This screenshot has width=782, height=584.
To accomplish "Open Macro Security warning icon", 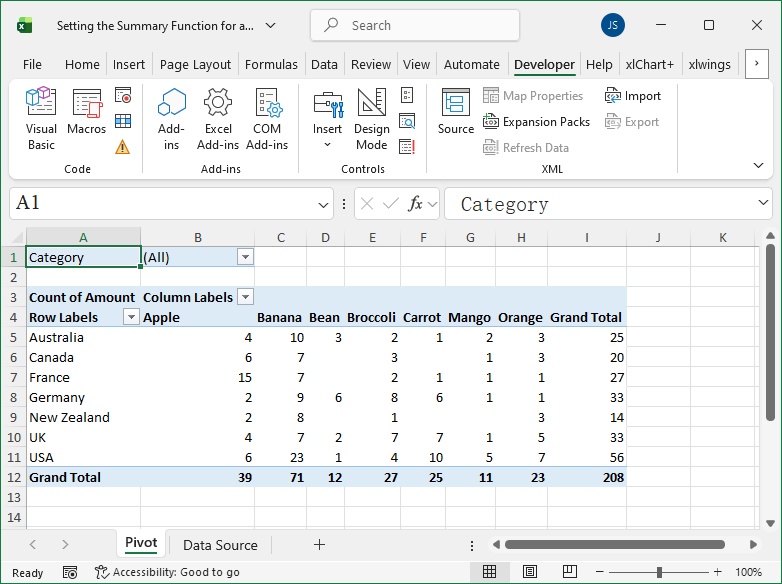I will pos(123,147).
